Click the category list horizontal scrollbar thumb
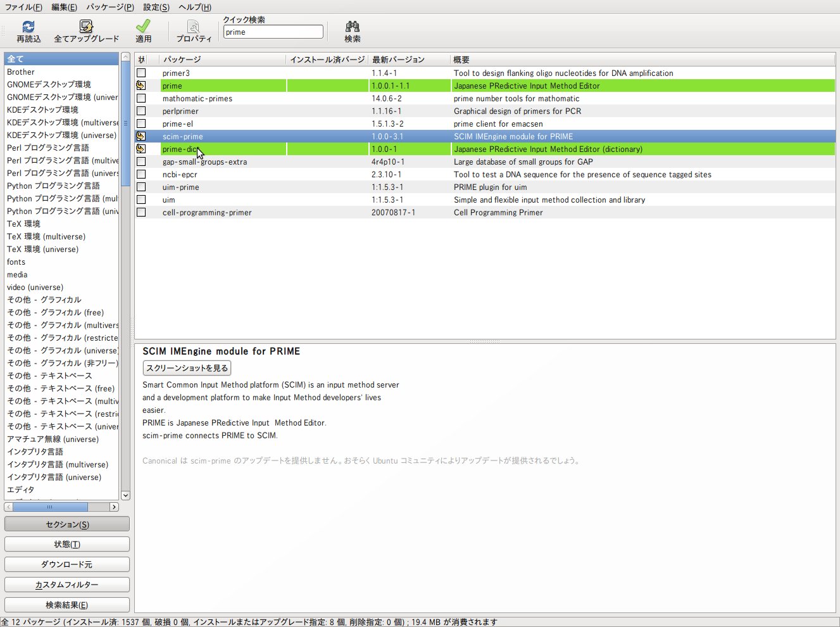840x627 pixels. point(50,507)
